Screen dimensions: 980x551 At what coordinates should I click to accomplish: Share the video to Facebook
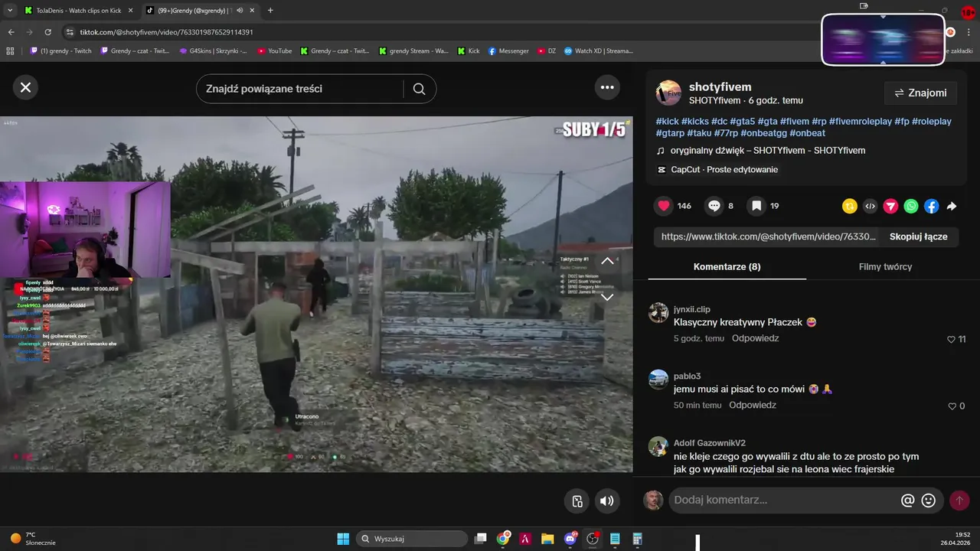931,206
